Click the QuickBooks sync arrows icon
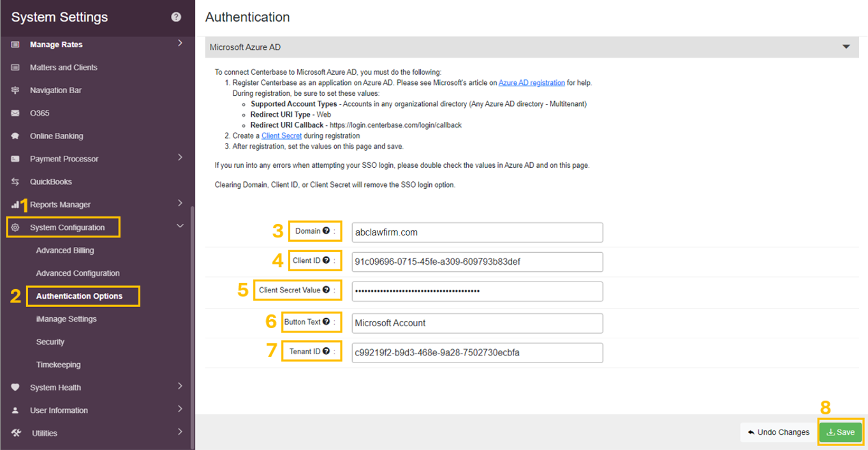 (15, 182)
